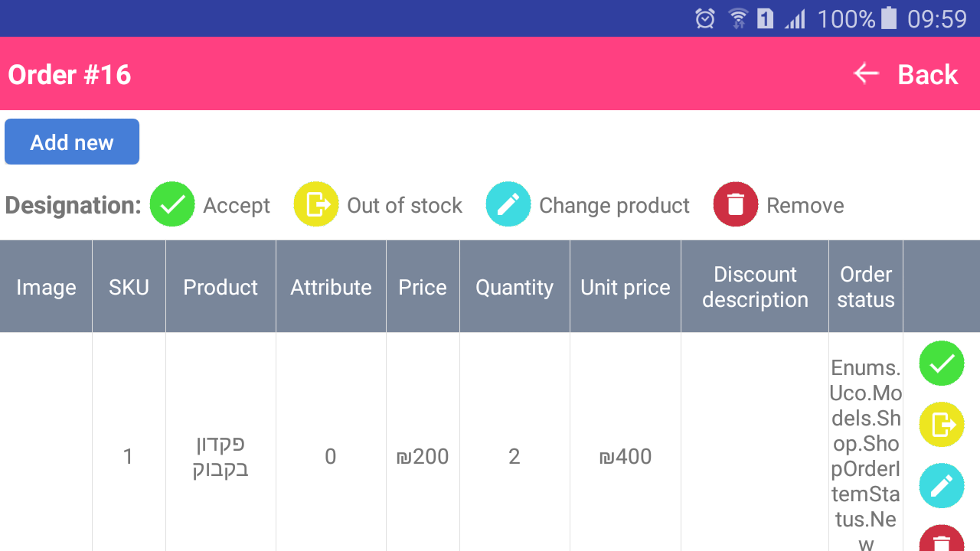Tap the SKU column header
Screen dimensions: 980x551
pos(129,287)
